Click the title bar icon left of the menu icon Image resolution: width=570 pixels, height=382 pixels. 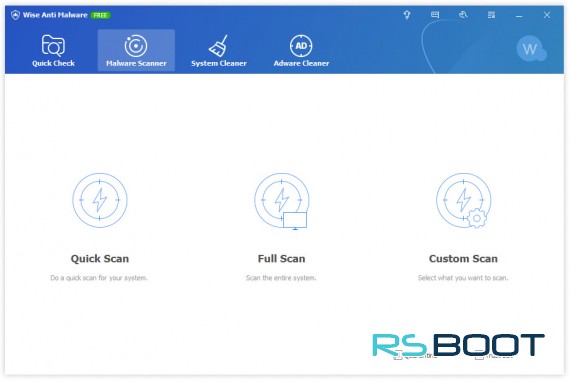463,15
